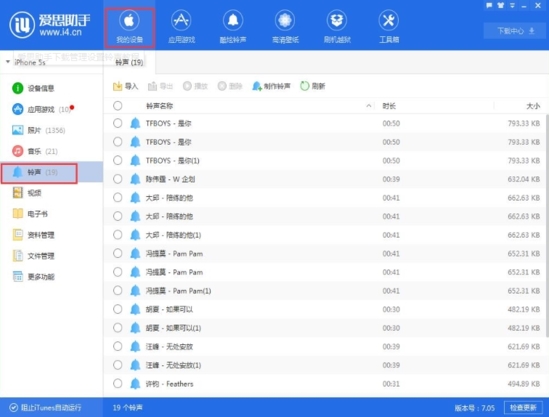Open the 工具箱 tools icon
This screenshot has width=549, height=417.
[389, 20]
